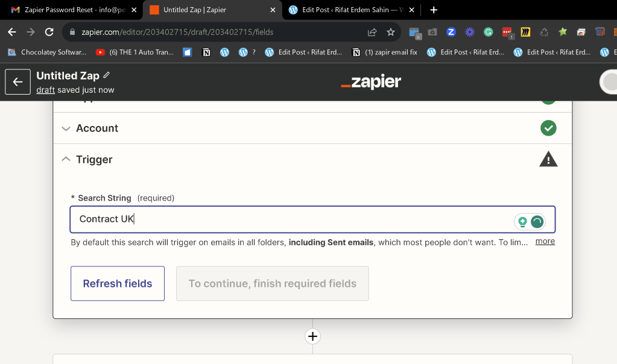Bookmark this page with the star icon
The height and width of the screenshot is (364, 617).
click(390, 32)
